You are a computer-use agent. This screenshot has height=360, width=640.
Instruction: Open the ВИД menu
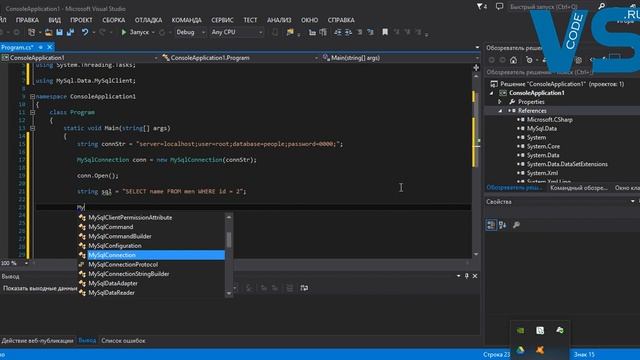tap(54, 20)
